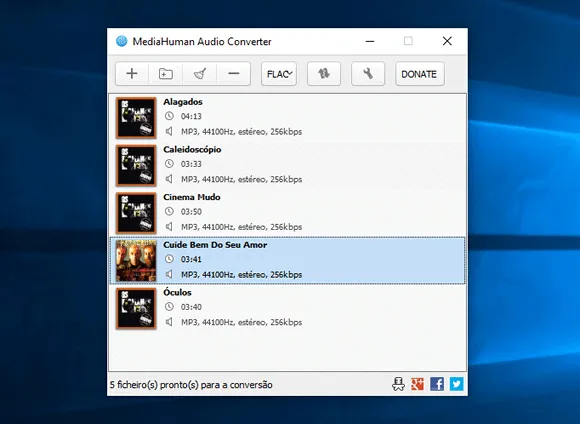Click the Facebook icon
This screenshot has width=580, height=424.
click(437, 384)
